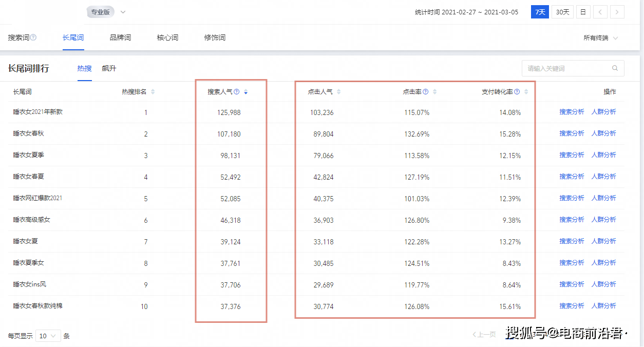The image size is (644, 347).
Task: Click the help icon next to 搜索词
Action: (x=33, y=37)
